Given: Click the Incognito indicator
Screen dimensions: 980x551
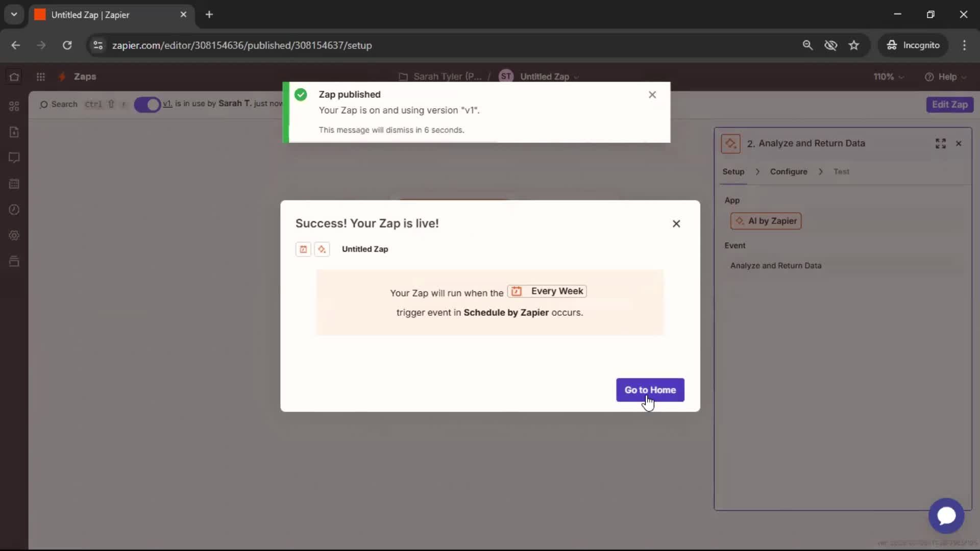Looking at the screenshot, I should pyautogui.click(x=913, y=45).
